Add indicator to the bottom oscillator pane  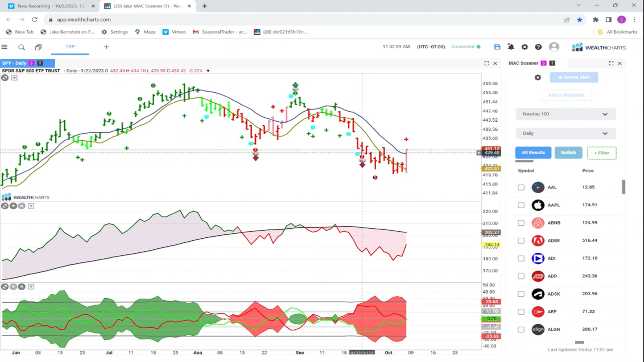point(31,287)
